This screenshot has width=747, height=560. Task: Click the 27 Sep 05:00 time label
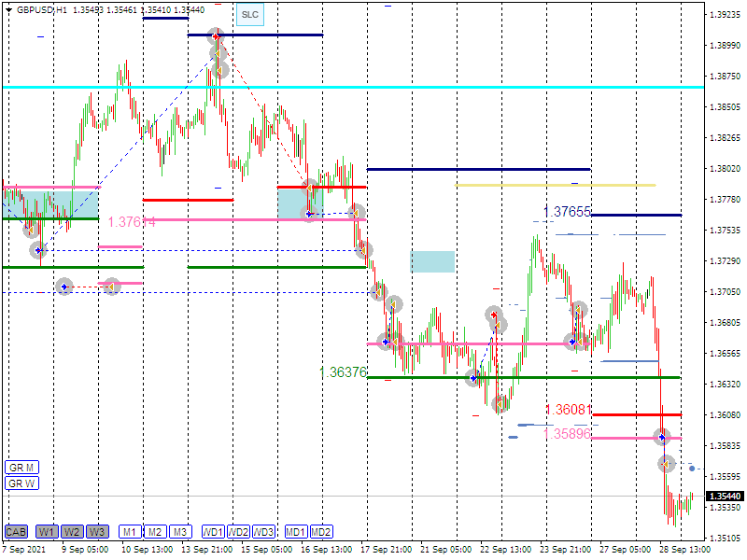coord(625,550)
